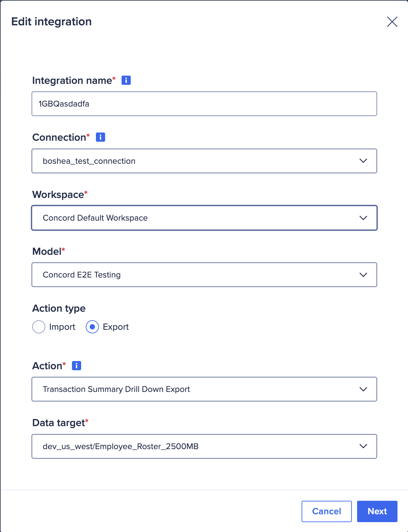Click the info icon beside Action
Image resolution: width=408 pixels, height=532 pixels.
(76, 365)
